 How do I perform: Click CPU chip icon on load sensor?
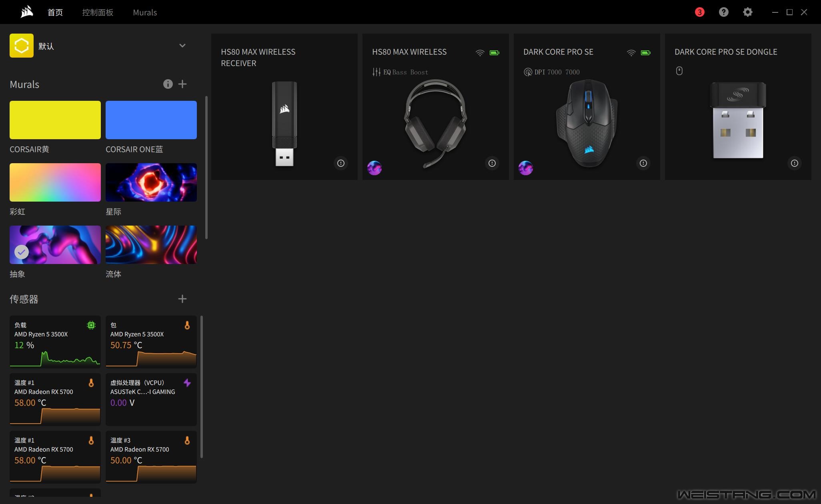coord(91,325)
